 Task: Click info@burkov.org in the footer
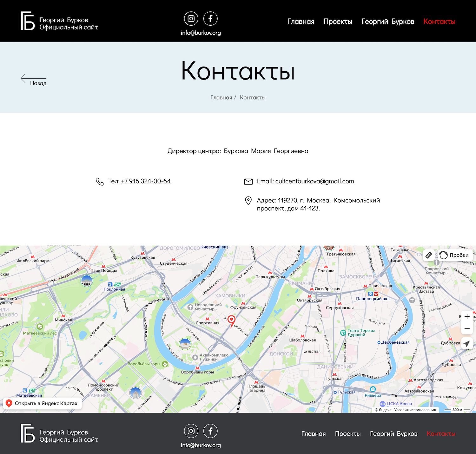pos(201,445)
